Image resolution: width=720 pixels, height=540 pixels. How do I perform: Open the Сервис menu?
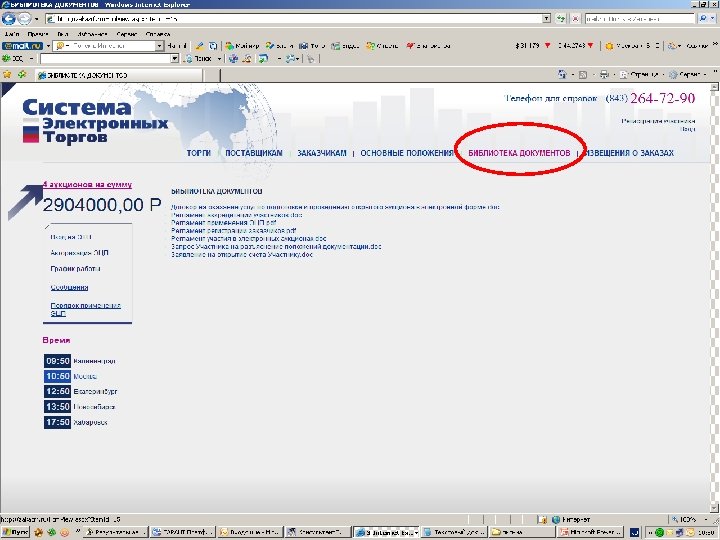(127, 34)
